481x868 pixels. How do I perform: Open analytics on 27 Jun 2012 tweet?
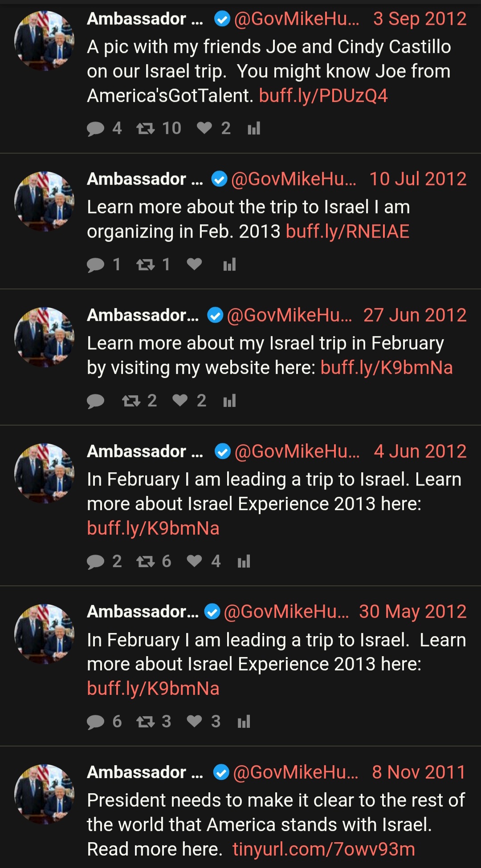pyautogui.click(x=229, y=401)
